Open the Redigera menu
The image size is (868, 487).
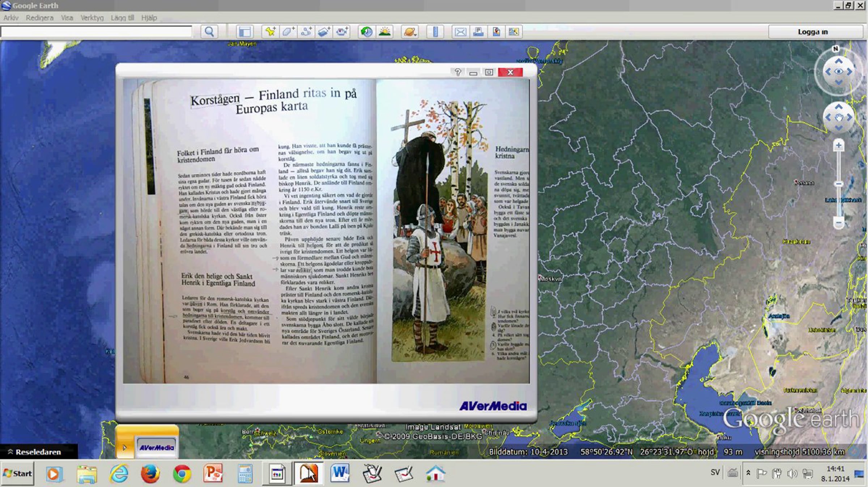pyautogui.click(x=39, y=18)
